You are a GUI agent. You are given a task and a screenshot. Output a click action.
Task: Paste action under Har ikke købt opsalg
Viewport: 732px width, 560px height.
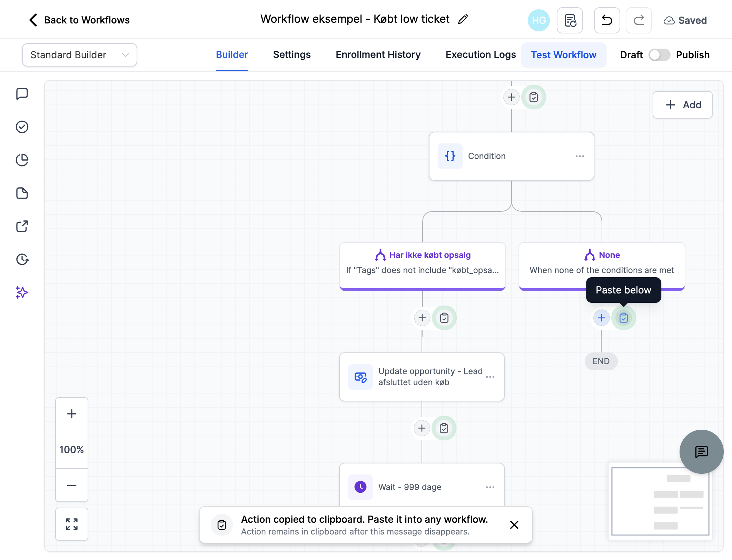(x=444, y=318)
